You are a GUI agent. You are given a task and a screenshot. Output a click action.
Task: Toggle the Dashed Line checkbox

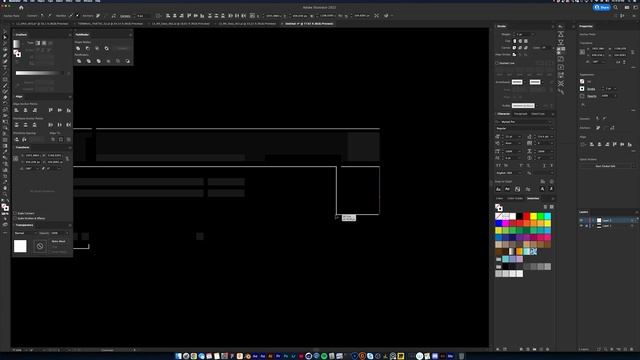coord(497,63)
